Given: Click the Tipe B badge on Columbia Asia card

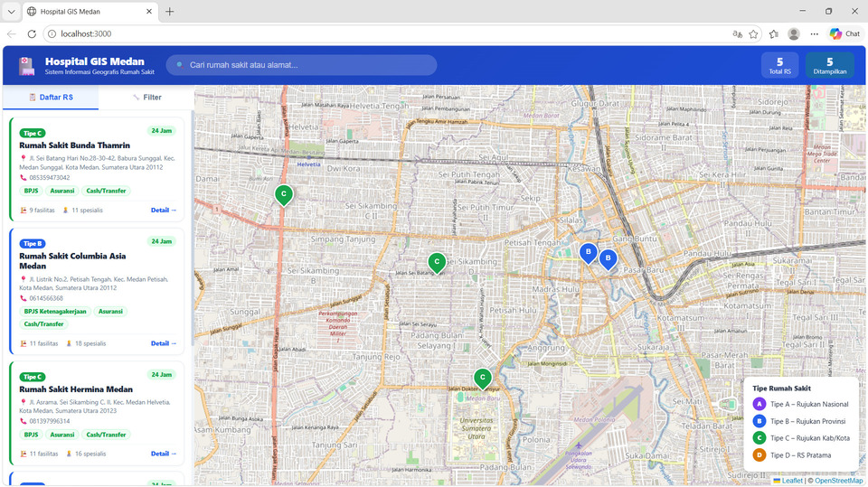Looking at the screenshot, I should [33, 244].
